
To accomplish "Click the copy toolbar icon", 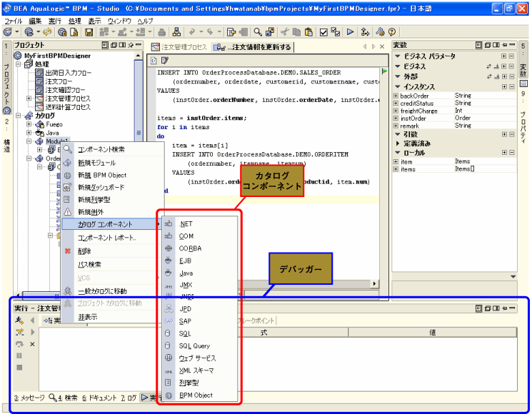I will pos(297,32).
